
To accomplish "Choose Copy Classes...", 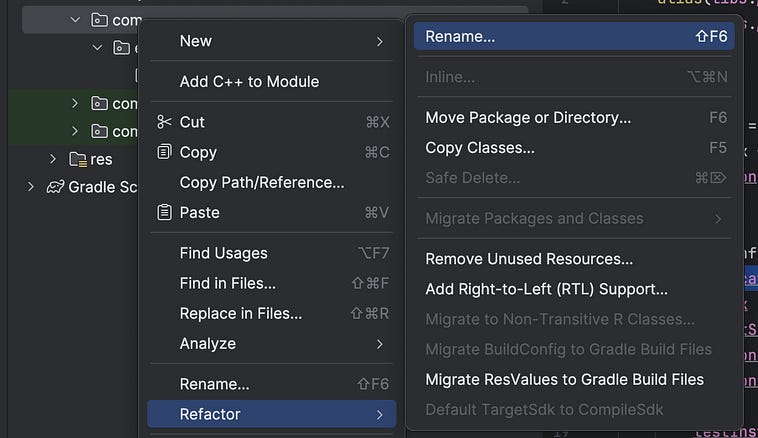I will 574,147.
